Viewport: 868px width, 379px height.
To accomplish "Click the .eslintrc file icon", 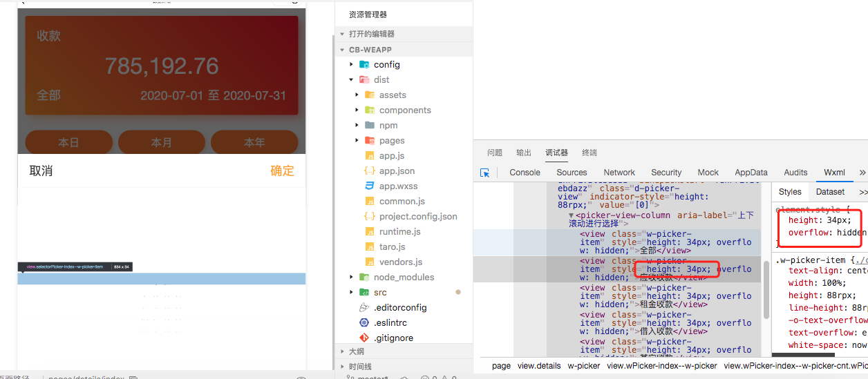I will click(x=364, y=322).
